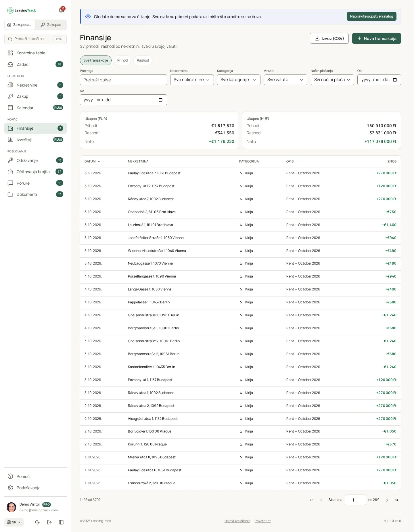Select the Sve transakcije filter chip

pyautogui.click(x=96, y=60)
